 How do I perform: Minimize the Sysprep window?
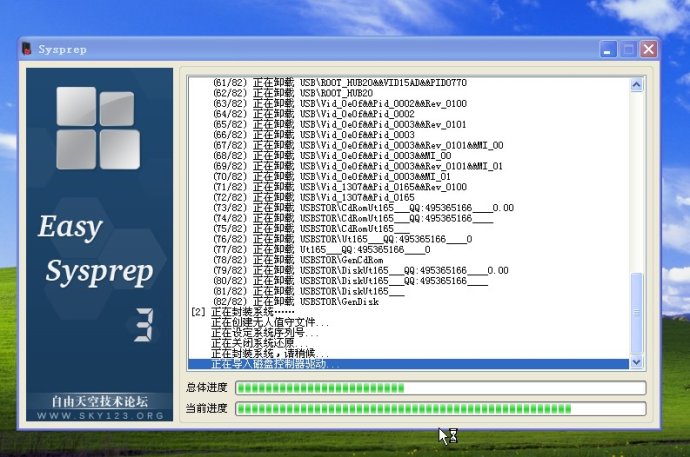coord(608,49)
